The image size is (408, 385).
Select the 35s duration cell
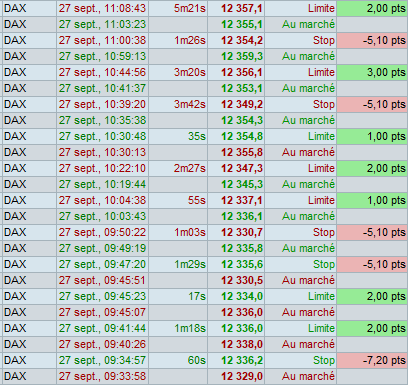click(178, 136)
